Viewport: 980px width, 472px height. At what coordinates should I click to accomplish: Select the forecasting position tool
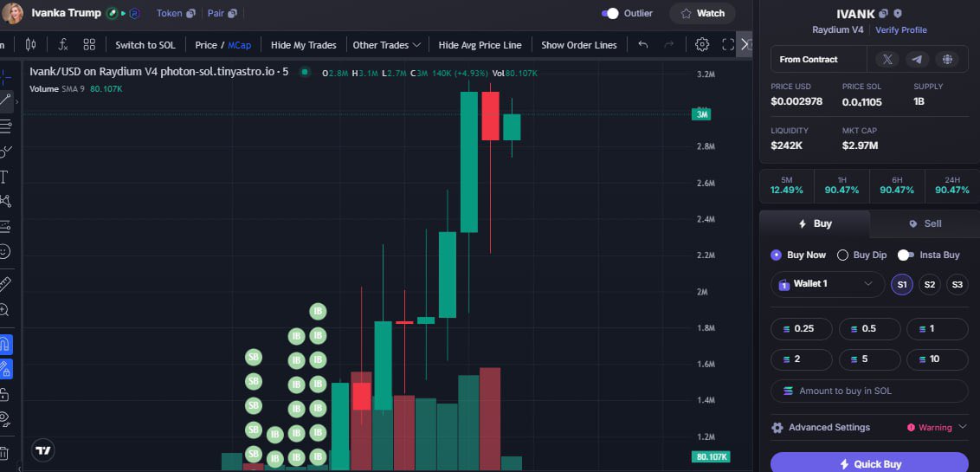pos(5,226)
